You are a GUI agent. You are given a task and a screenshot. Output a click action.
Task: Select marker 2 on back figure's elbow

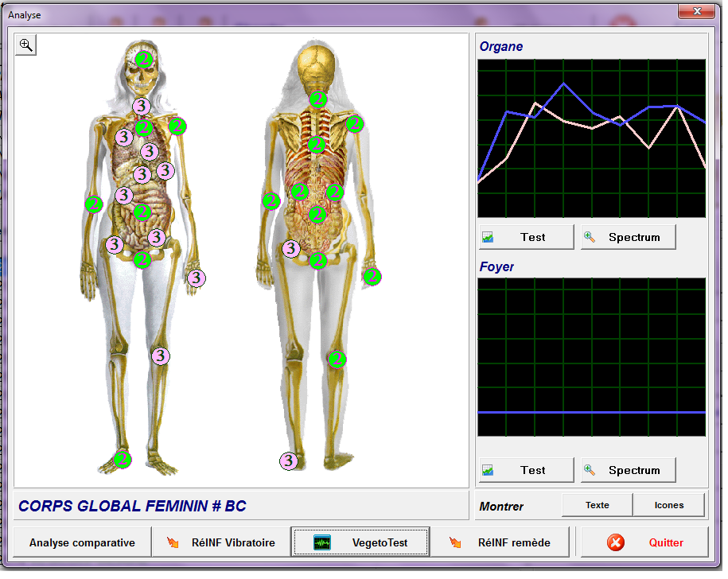click(271, 201)
